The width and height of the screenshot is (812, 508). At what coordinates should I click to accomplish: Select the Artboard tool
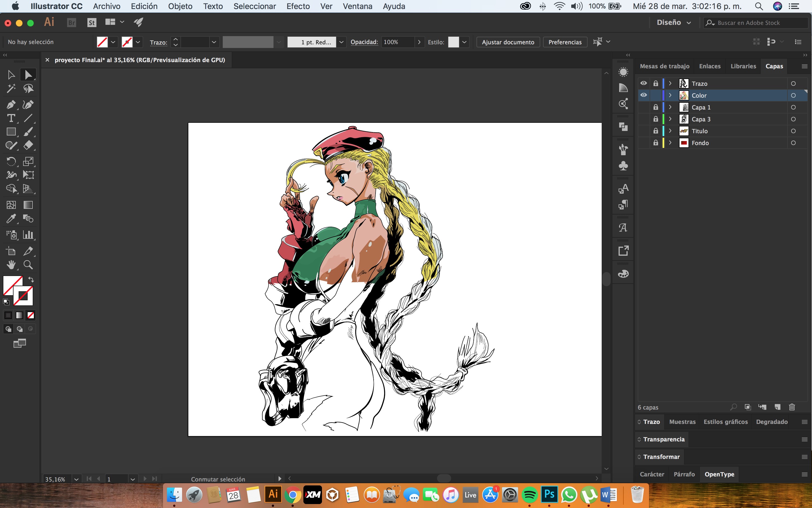click(11, 251)
